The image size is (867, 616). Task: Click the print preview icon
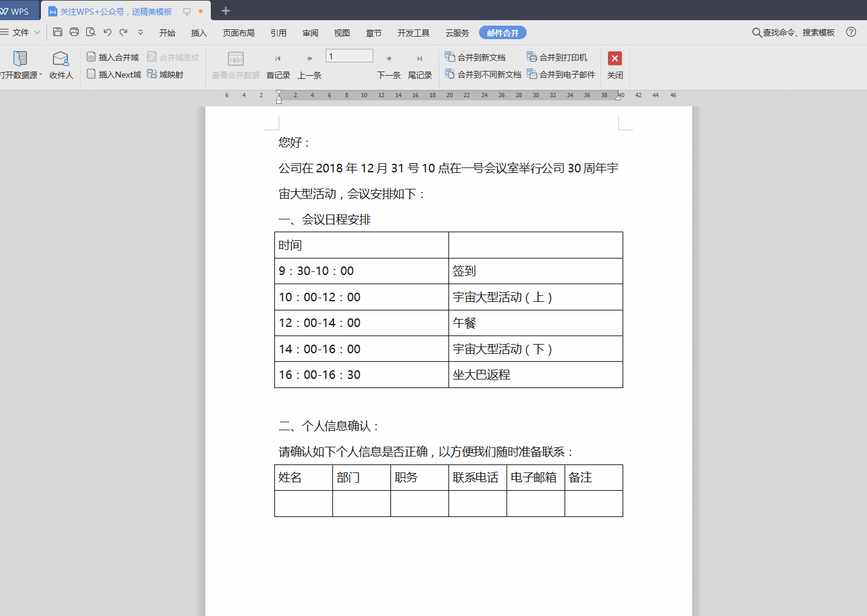(91, 32)
